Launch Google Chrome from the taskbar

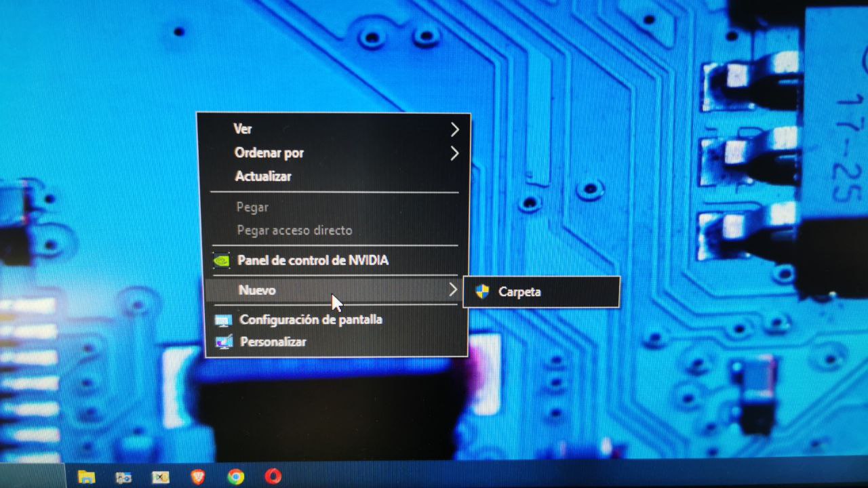(235, 476)
